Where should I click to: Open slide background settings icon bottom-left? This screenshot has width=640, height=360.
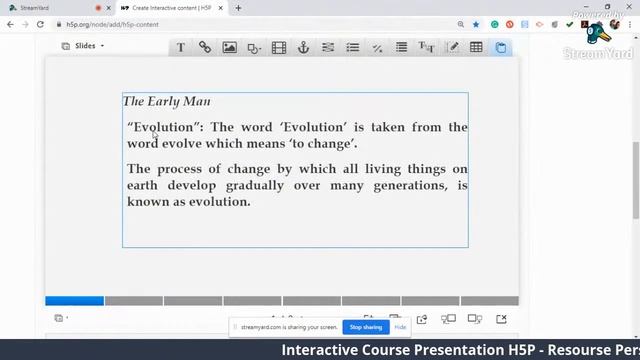[x=60, y=318]
